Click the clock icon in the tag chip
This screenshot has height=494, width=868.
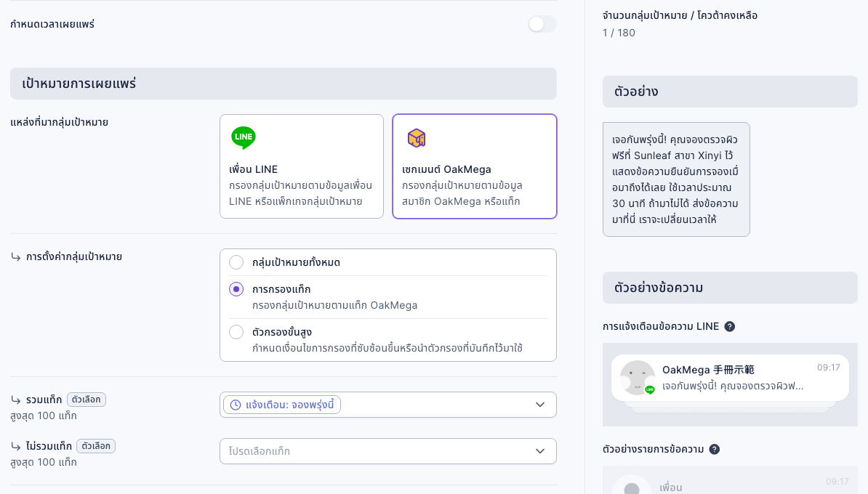(x=236, y=405)
